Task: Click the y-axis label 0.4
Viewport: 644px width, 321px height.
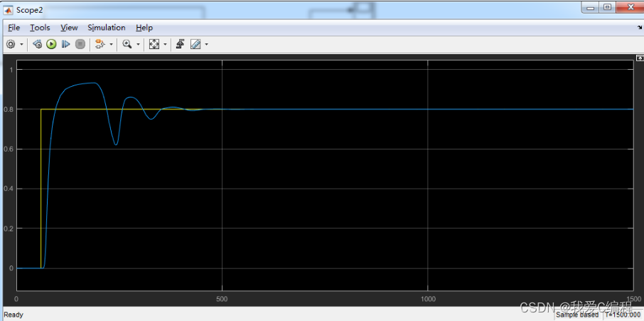Action: point(9,189)
